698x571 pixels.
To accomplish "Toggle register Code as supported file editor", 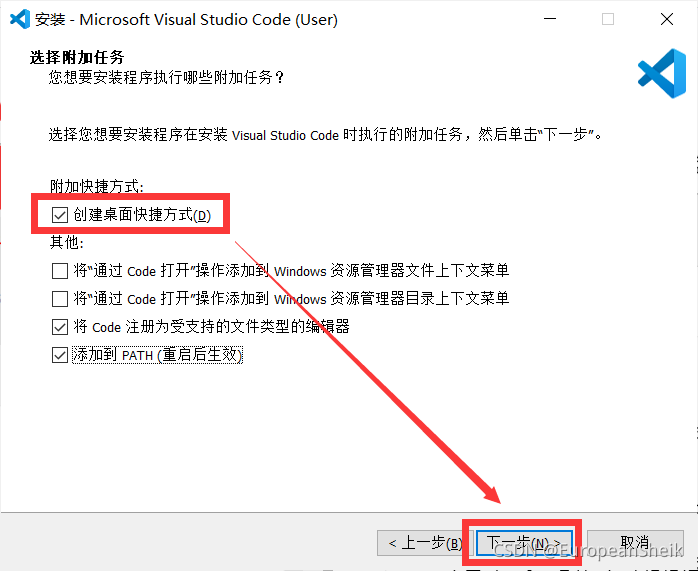I will point(60,327).
